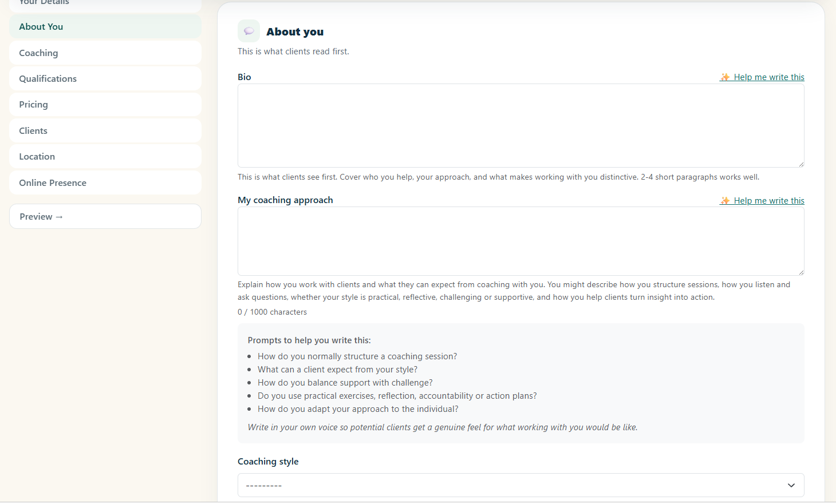Open the Qualifications section
This screenshot has width=836, height=504.
(x=105, y=79)
